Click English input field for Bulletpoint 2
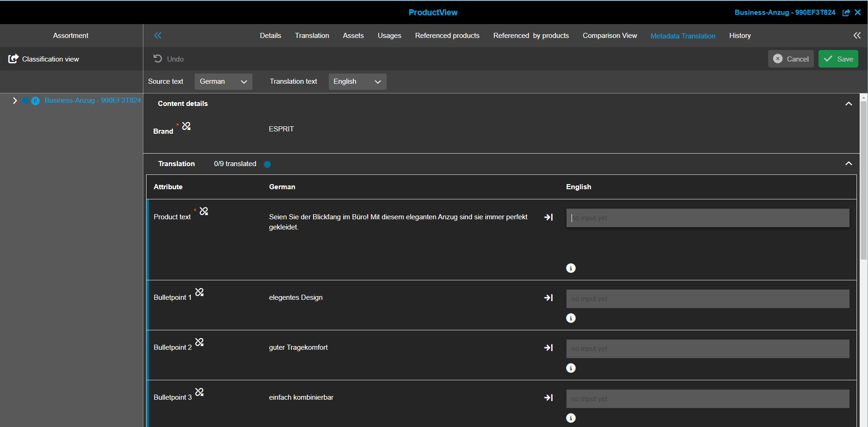 tap(708, 349)
